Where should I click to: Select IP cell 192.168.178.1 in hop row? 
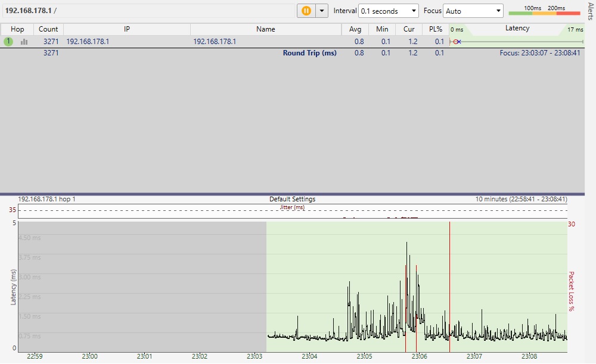coord(88,42)
